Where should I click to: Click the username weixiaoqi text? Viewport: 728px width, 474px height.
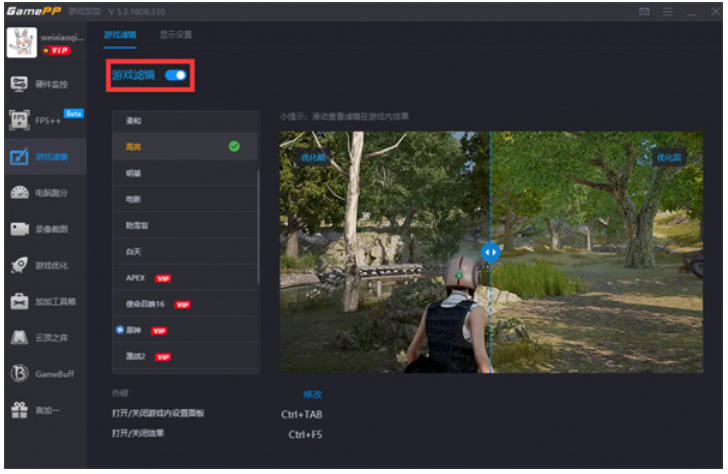(x=62, y=37)
